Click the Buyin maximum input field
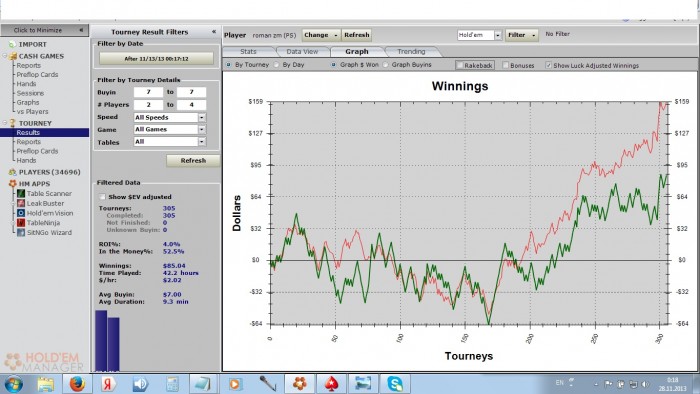700x394 pixels. click(191, 92)
